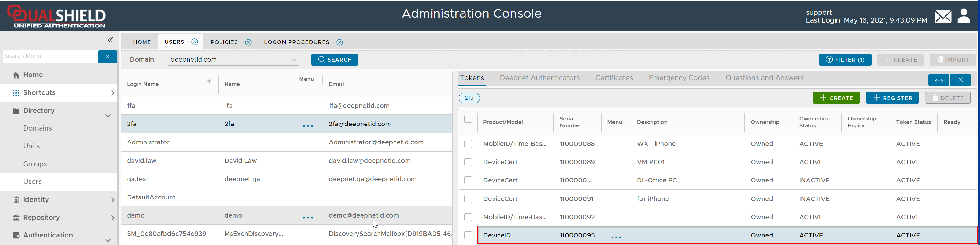Open the three-dot menu for DeviceID token
Screen dimensions: 980x245
(x=616, y=237)
